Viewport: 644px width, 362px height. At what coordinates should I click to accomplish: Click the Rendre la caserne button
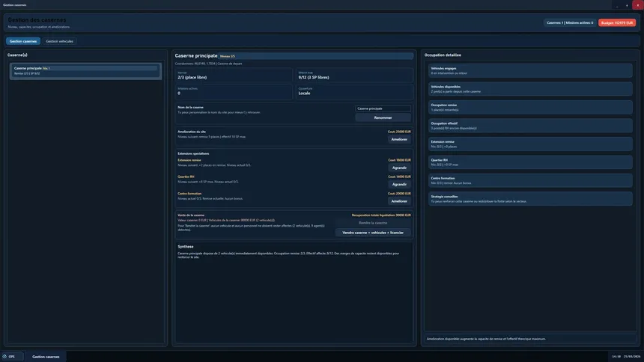(373, 223)
